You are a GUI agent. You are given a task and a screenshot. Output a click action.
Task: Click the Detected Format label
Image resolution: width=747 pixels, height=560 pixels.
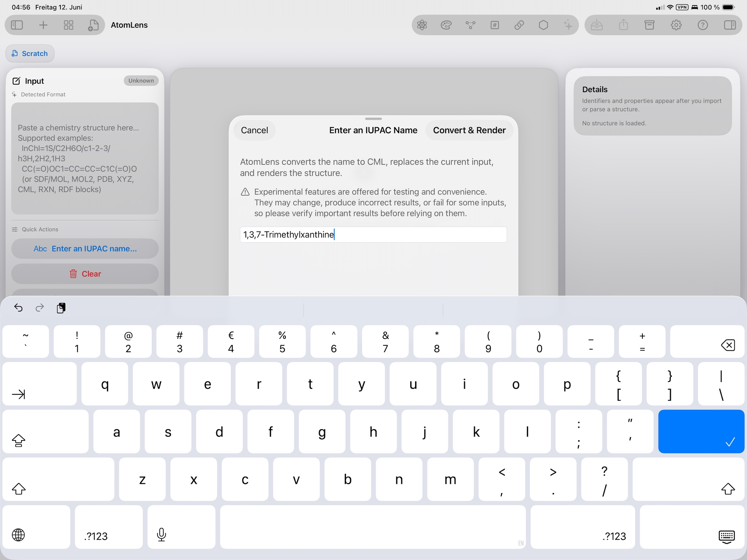(x=43, y=95)
